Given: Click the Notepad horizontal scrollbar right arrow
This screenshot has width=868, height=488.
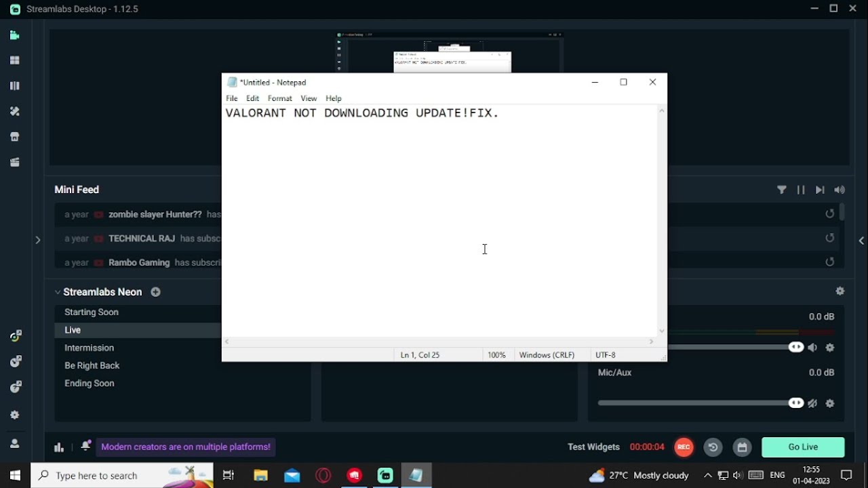Looking at the screenshot, I should click(652, 342).
